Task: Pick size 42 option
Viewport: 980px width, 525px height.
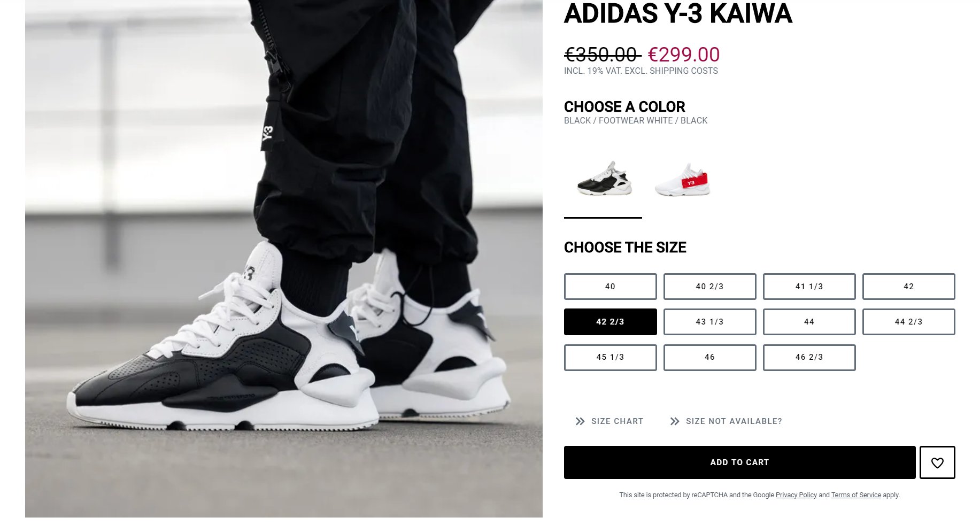Action: tap(909, 287)
